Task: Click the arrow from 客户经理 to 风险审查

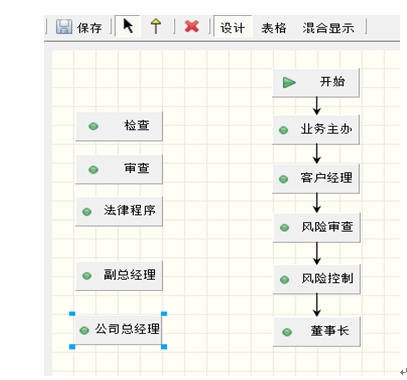Action: pos(317,203)
